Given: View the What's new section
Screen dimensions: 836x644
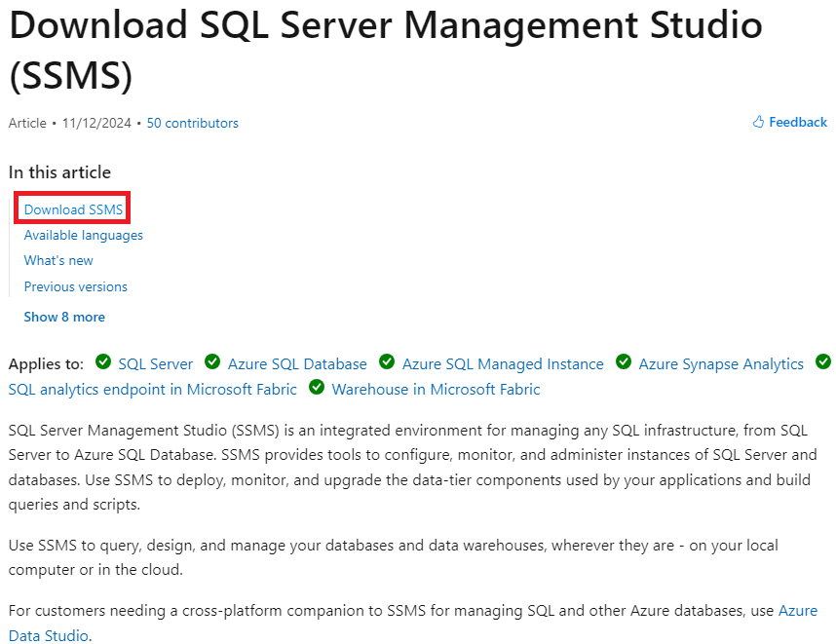Looking at the screenshot, I should 57,260.
